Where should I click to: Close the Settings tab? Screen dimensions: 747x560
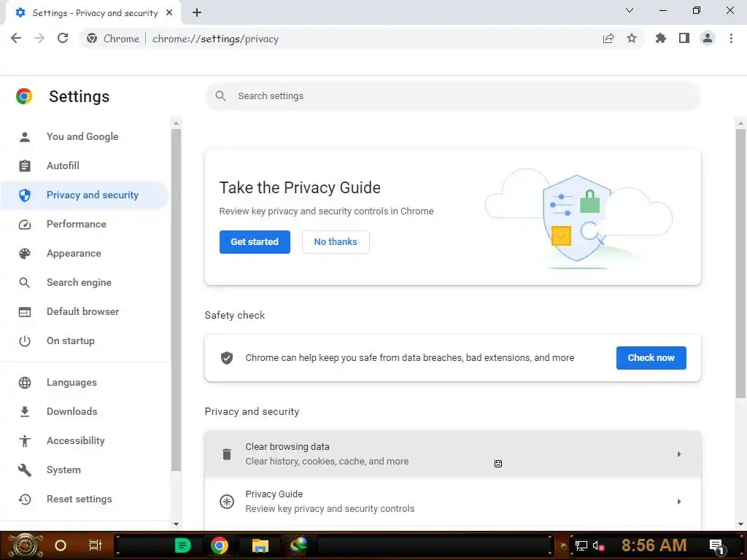click(169, 13)
